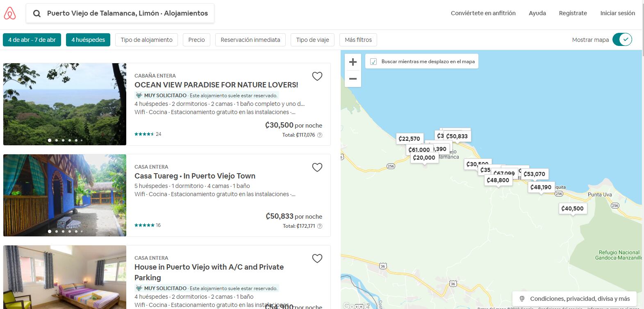The image size is (644, 309).
Task: Open the Tipo de alojamiento filter
Action: click(x=146, y=40)
